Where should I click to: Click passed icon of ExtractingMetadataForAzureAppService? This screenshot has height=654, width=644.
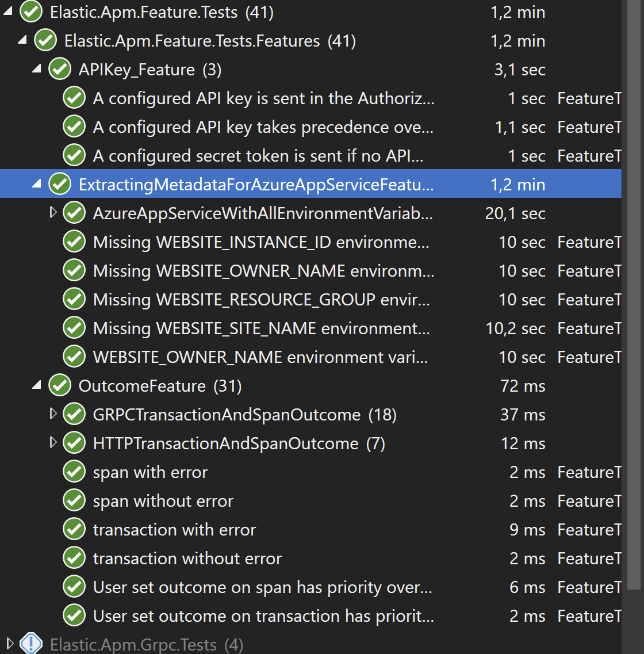click(x=60, y=185)
